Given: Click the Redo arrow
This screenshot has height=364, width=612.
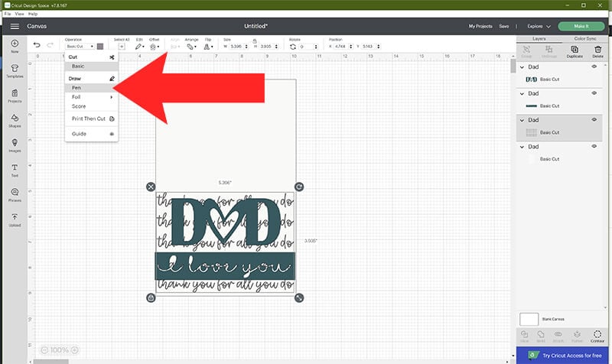Looking at the screenshot, I should (x=50, y=45).
